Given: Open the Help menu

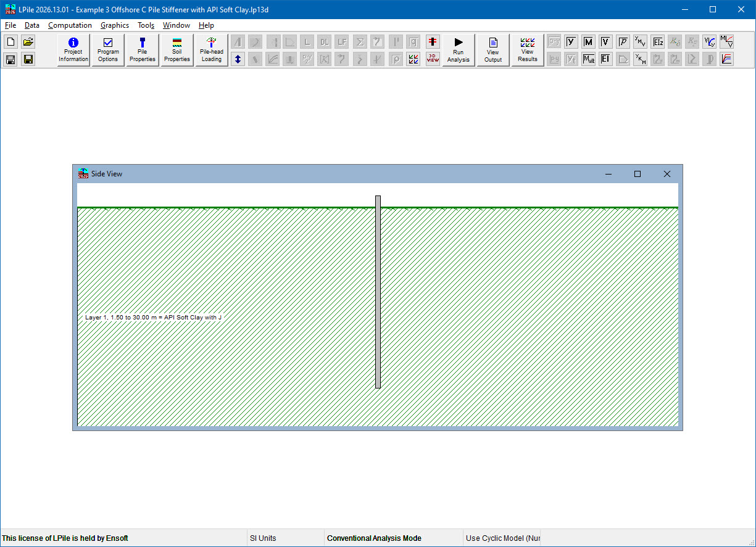Looking at the screenshot, I should (x=207, y=25).
